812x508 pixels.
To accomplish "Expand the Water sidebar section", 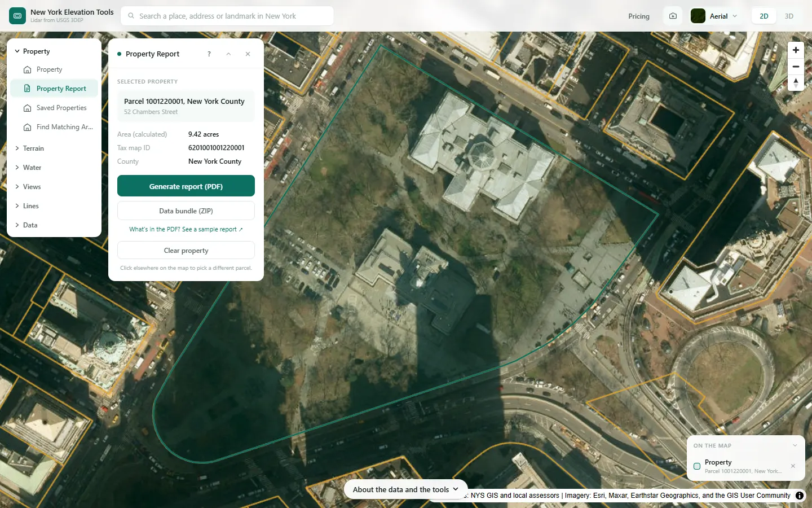I will 54,168.
